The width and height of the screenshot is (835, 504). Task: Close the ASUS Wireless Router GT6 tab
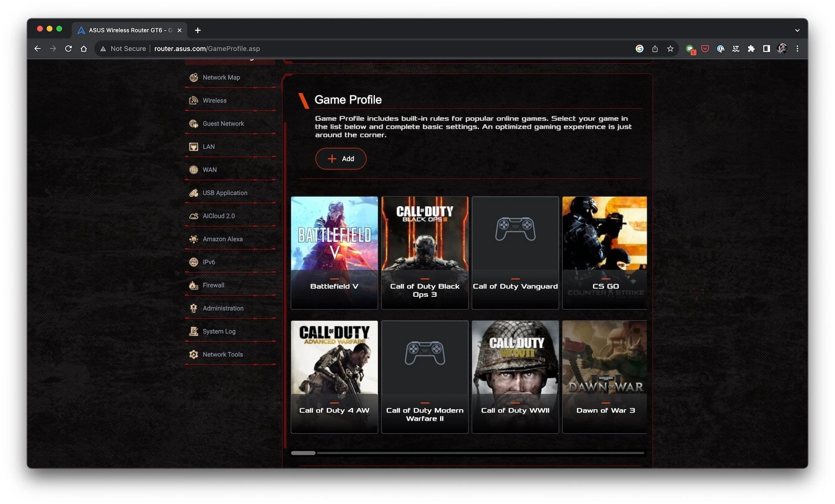(179, 30)
